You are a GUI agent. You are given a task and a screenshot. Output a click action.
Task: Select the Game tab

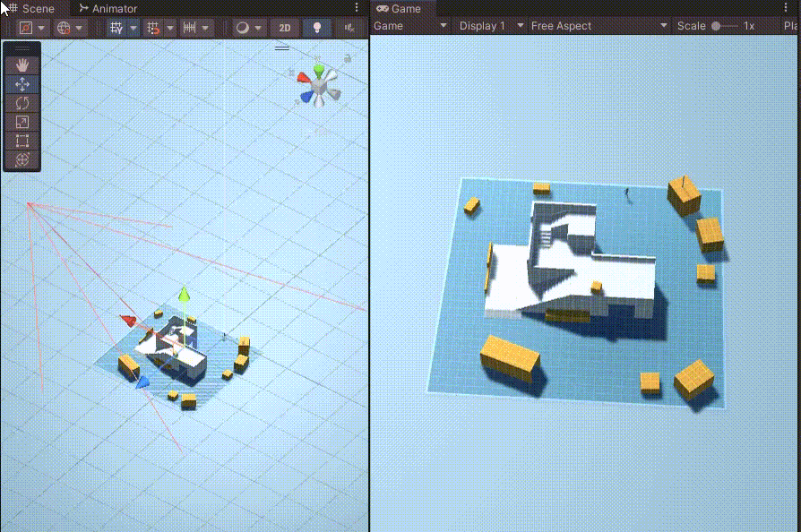click(x=399, y=8)
